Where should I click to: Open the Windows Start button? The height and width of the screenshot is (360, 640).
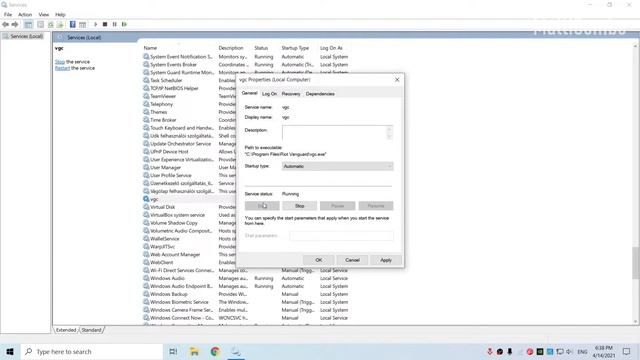10,351
